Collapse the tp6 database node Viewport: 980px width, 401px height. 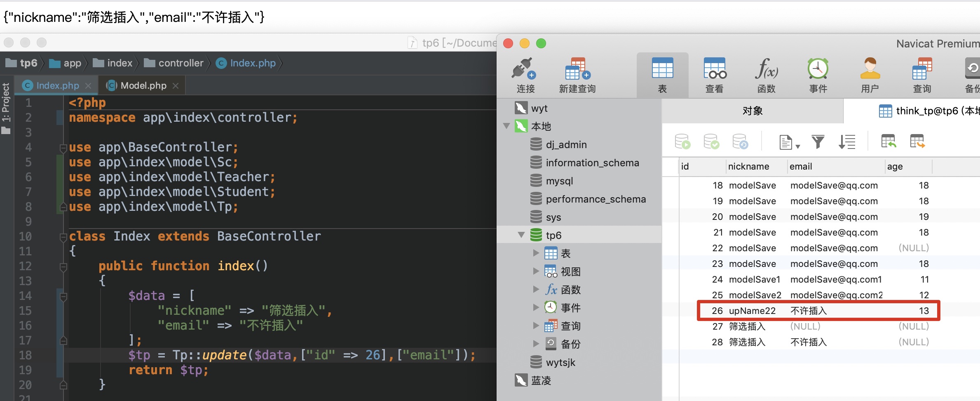521,235
